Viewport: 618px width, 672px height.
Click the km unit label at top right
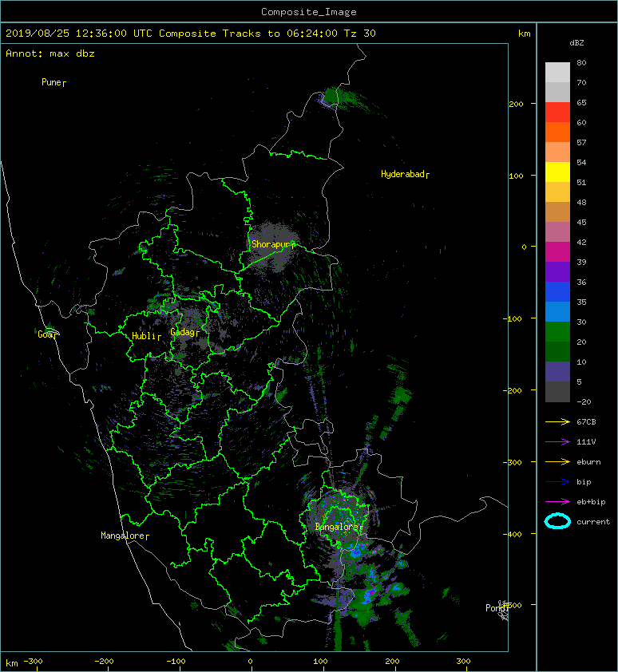(525, 34)
